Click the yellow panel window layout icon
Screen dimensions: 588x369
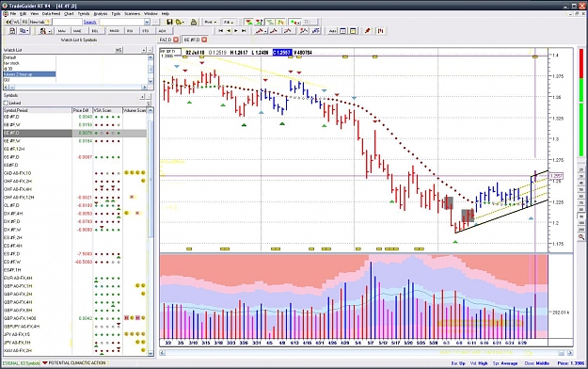coord(353,31)
